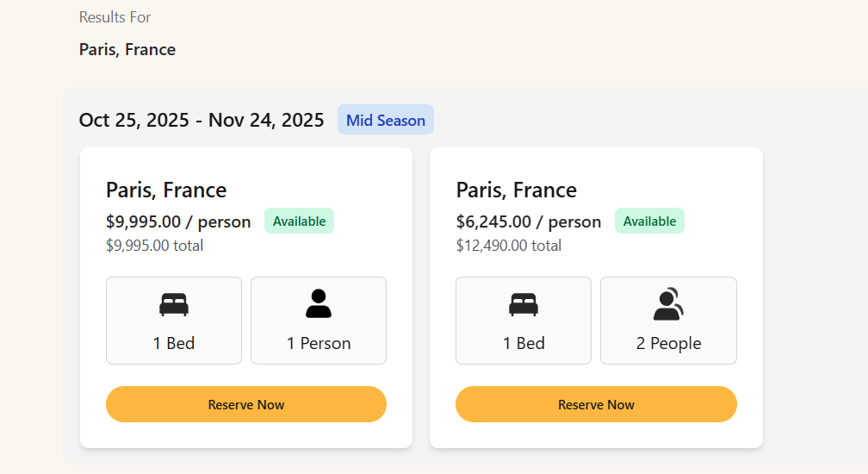The height and width of the screenshot is (474, 868).
Task: Click the $12,490.00 total price text
Action: [509, 246]
